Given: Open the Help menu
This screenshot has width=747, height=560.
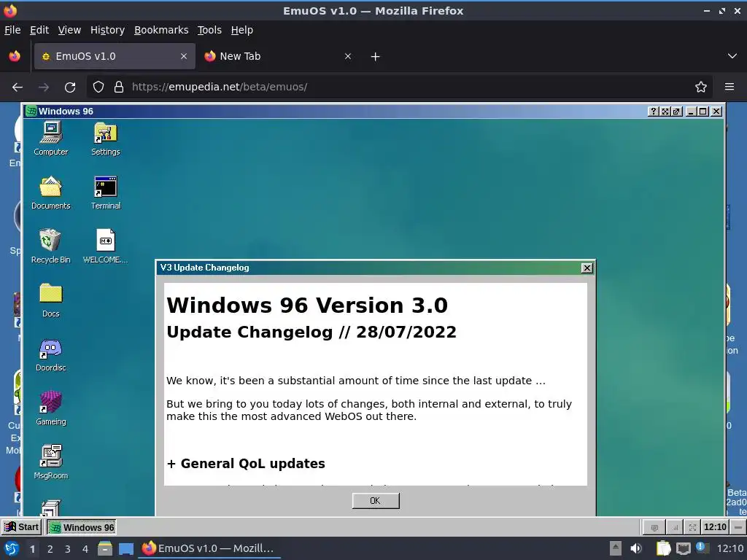Looking at the screenshot, I should click(242, 30).
